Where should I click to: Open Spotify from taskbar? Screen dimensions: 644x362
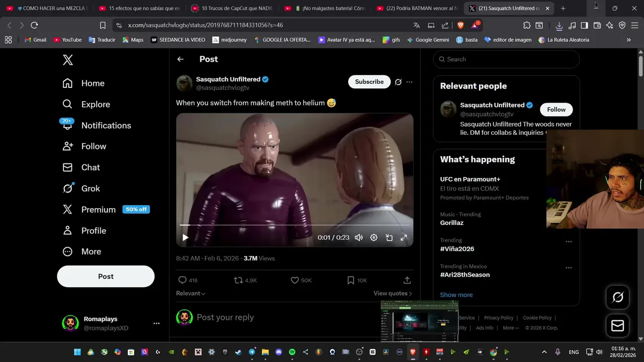coord(292,352)
